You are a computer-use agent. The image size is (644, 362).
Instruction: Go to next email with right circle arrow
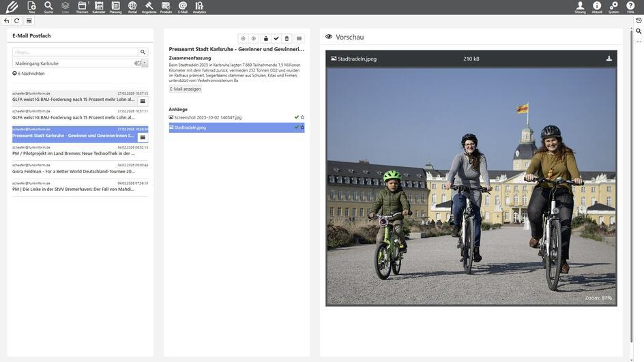click(254, 39)
